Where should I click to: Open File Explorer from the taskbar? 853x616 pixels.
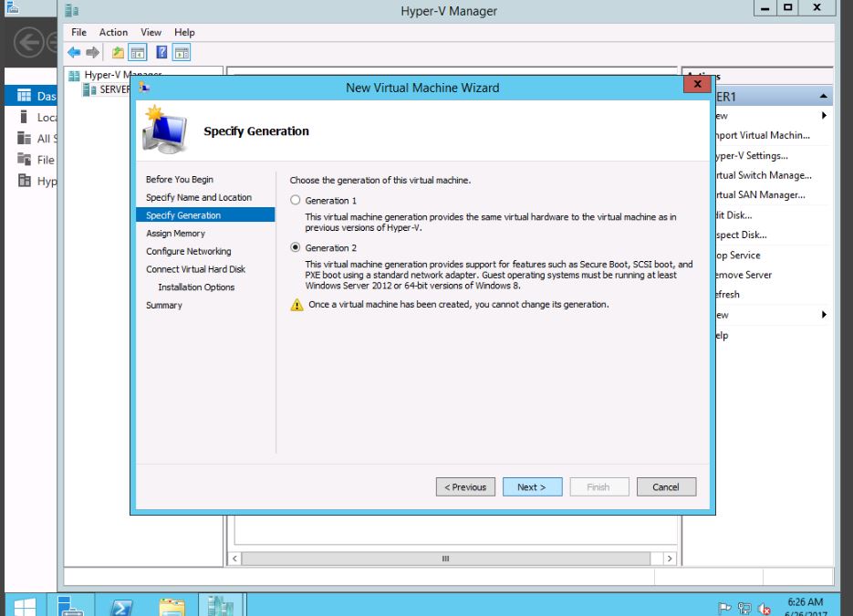coord(172,607)
